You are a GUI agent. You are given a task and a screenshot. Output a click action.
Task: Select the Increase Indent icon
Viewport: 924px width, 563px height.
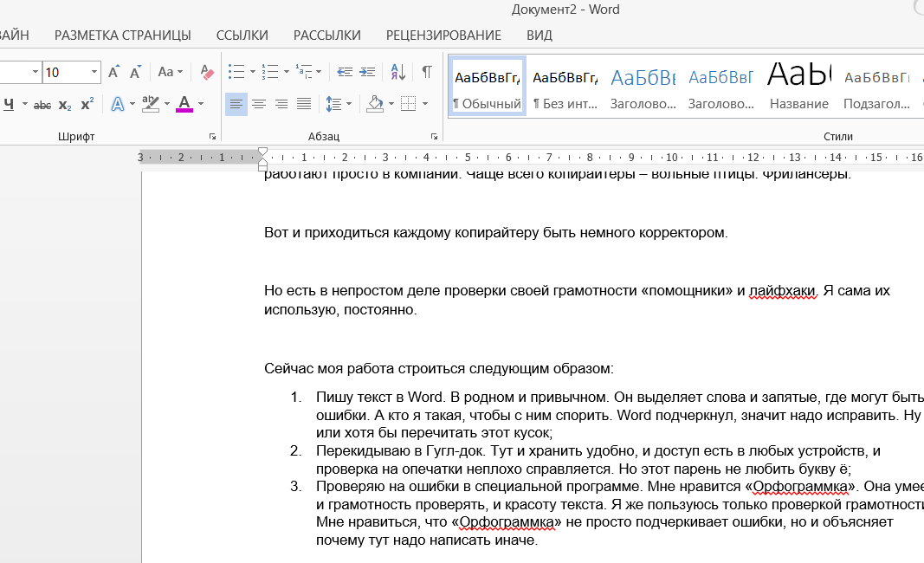(x=367, y=72)
